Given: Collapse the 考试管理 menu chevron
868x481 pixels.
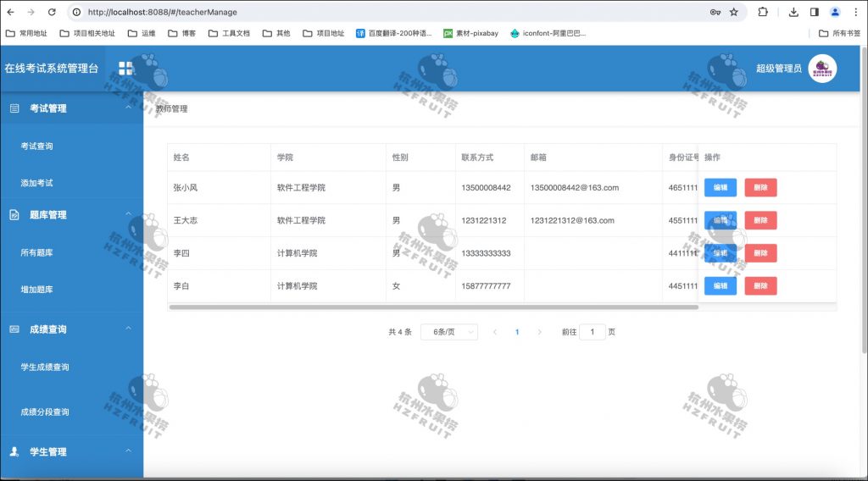Looking at the screenshot, I should 129,108.
